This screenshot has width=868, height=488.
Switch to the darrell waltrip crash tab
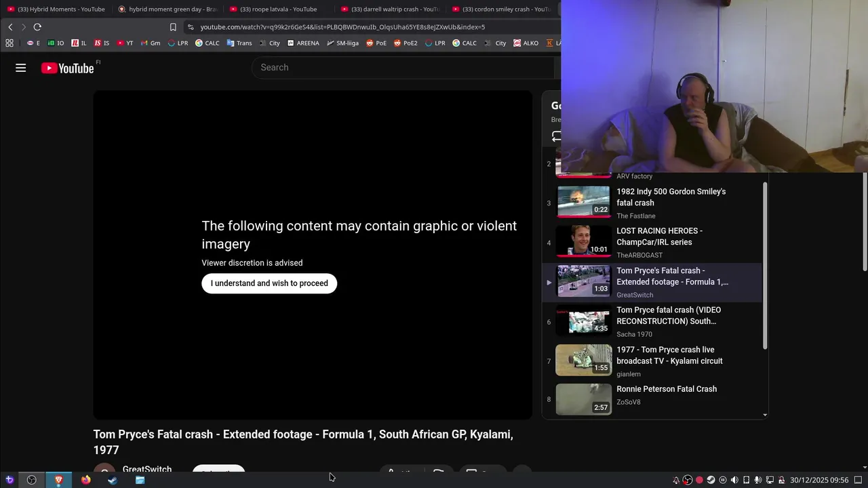[x=389, y=9]
